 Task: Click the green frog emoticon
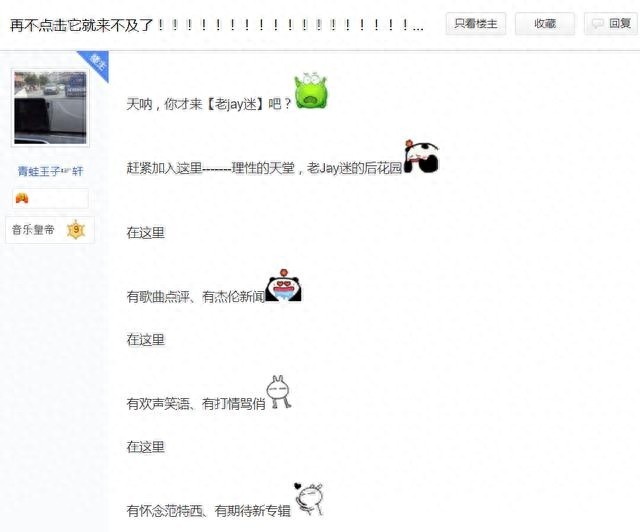pos(311,91)
